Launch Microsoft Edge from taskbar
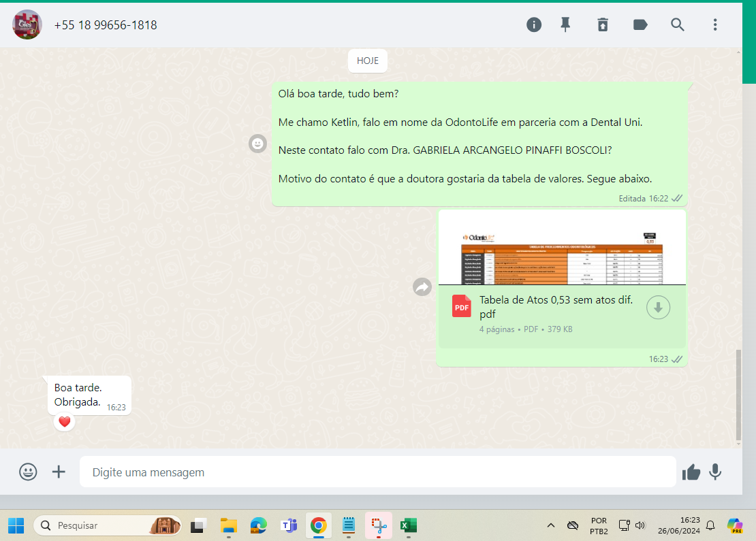This screenshot has width=756, height=541. pos(259,525)
